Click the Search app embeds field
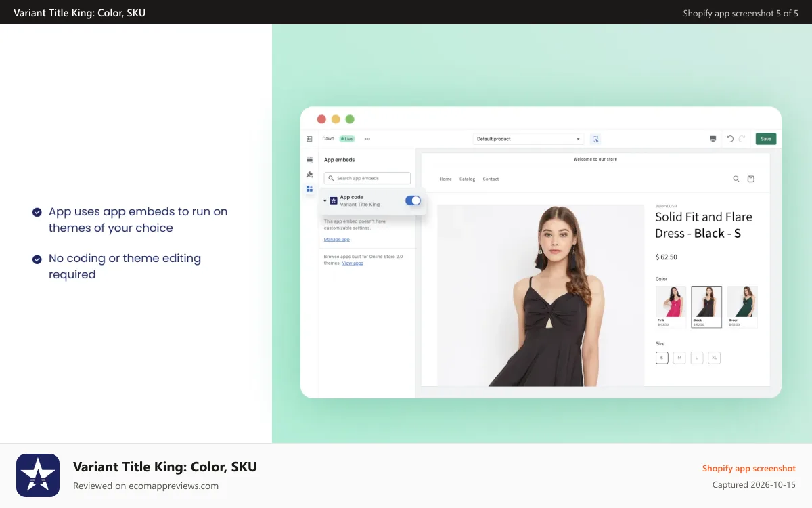The image size is (812, 508). (x=367, y=178)
